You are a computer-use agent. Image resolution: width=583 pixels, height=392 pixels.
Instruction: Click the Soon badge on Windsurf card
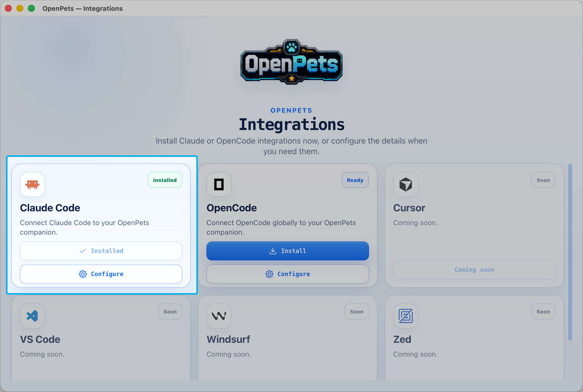(x=357, y=312)
